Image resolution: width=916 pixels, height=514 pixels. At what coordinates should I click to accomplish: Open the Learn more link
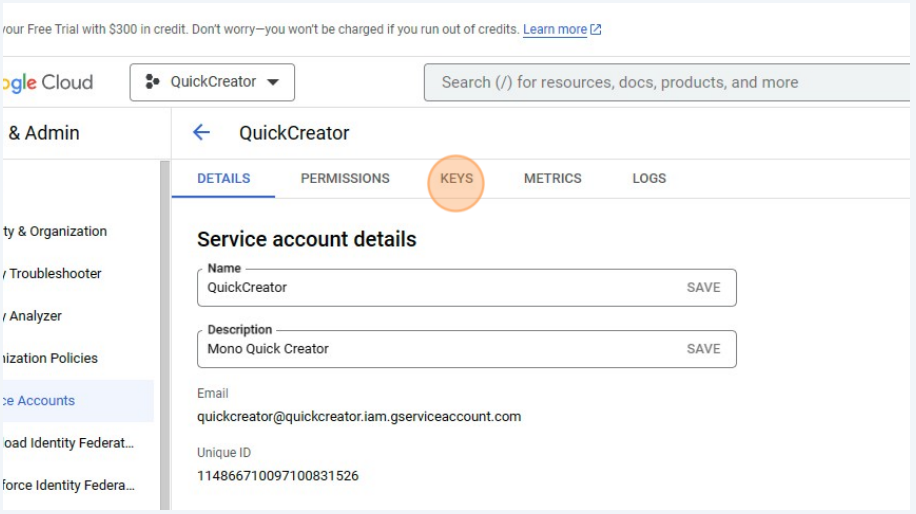click(x=554, y=29)
